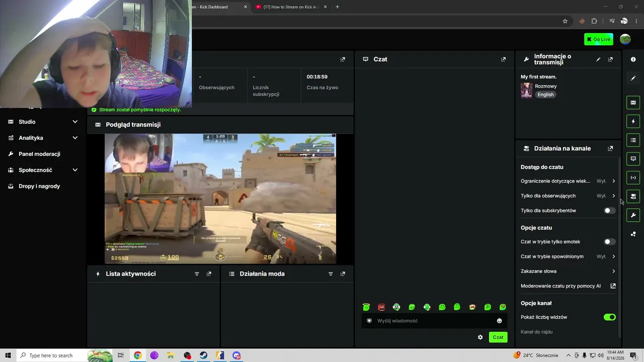Pop out the Czat panel
The image size is (644, 362).
(x=503, y=59)
